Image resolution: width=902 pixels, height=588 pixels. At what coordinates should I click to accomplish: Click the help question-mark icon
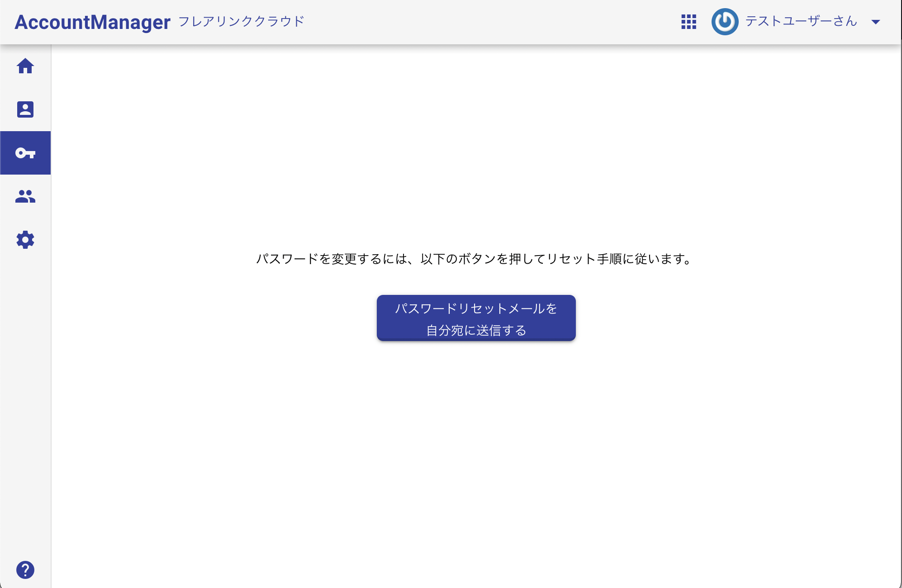tap(26, 569)
